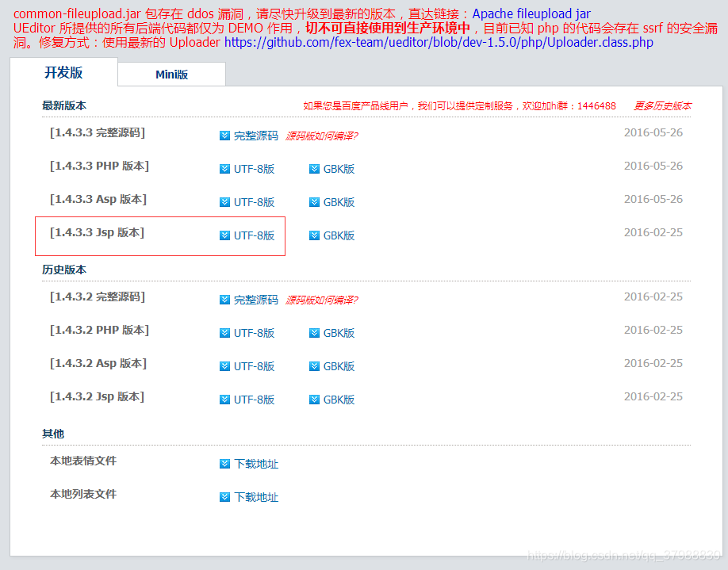Download 1.4.3.2 Jsp UTF-8版 text link

point(254,400)
